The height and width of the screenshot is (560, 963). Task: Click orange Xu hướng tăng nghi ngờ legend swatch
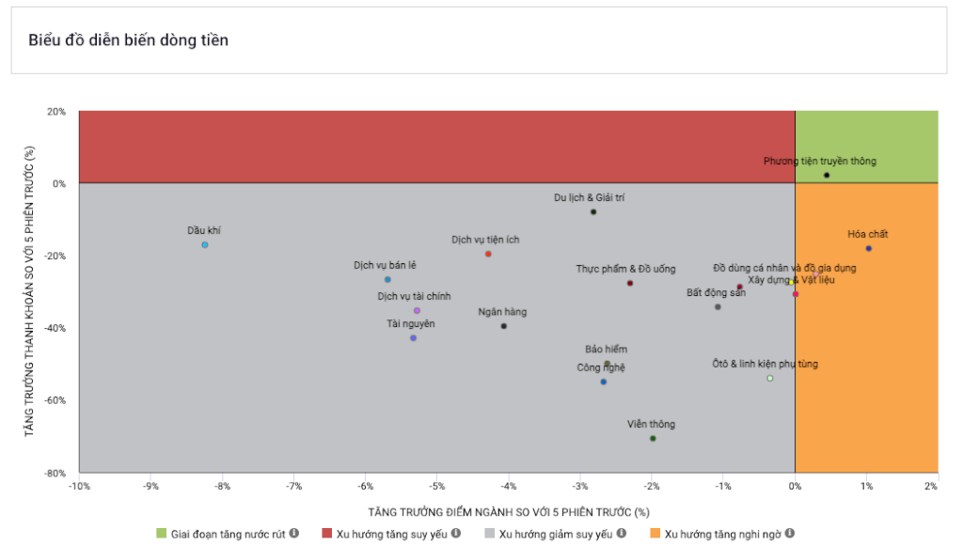coord(655,533)
